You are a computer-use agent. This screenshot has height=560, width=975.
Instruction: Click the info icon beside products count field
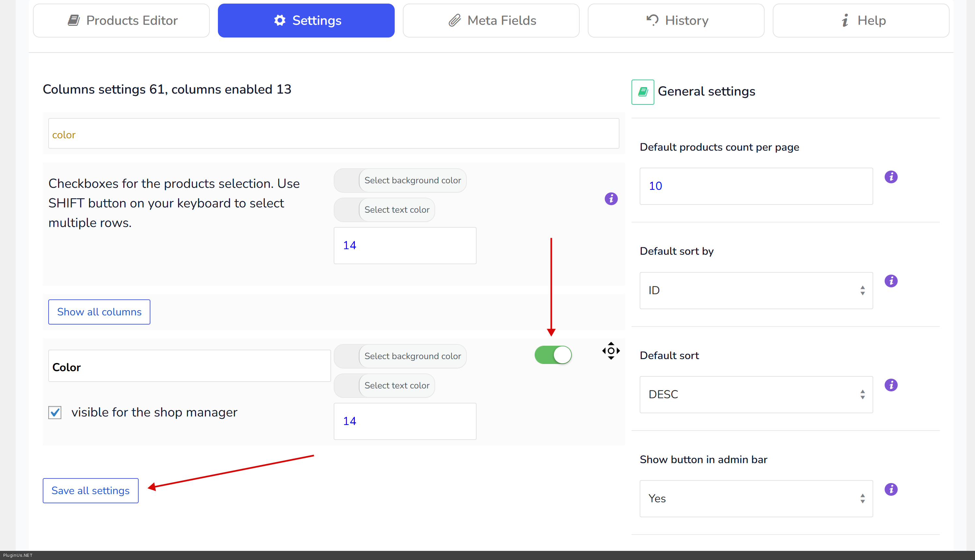[x=891, y=177]
